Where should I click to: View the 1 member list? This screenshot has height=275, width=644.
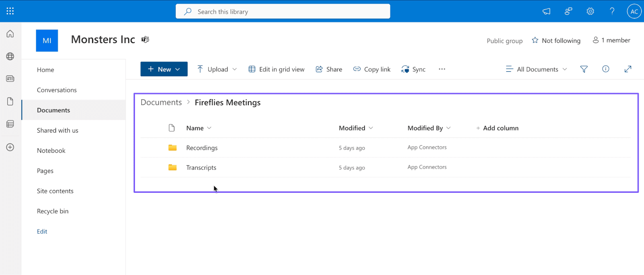tap(611, 40)
